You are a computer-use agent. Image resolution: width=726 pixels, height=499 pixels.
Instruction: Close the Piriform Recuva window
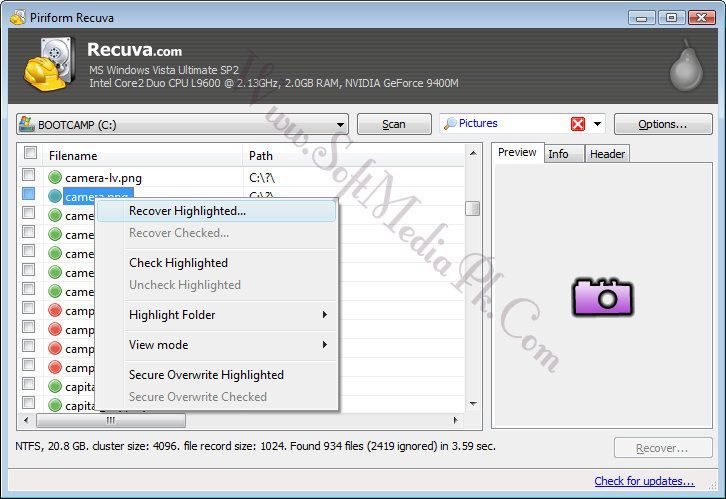pyautogui.click(x=701, y=18)
